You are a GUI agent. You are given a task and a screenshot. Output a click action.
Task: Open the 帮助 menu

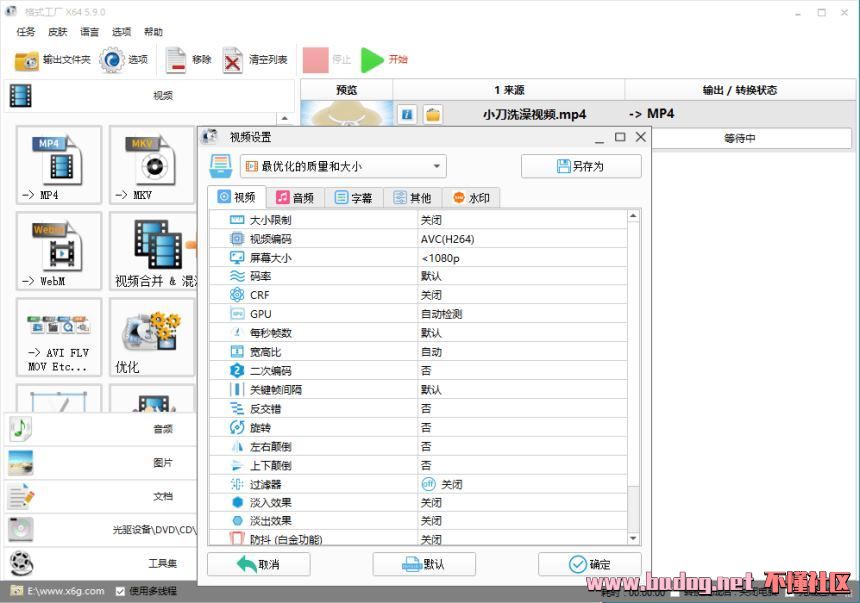point(153,32)
